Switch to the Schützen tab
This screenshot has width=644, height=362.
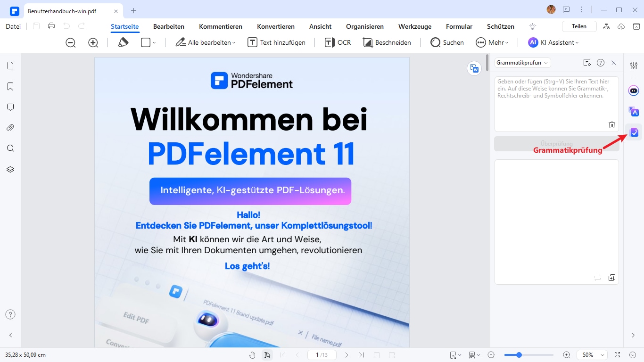(x=501, y=26)
